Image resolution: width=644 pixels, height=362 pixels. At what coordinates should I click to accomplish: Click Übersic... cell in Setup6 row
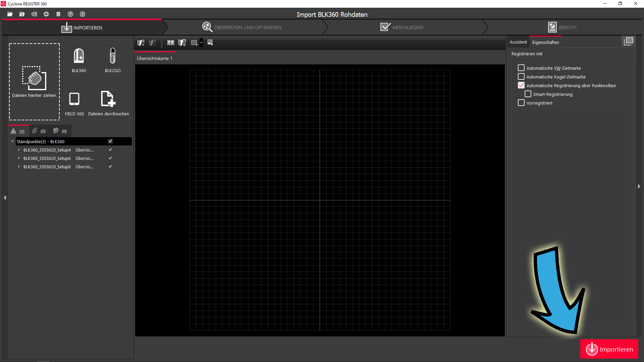click(84, 158)
